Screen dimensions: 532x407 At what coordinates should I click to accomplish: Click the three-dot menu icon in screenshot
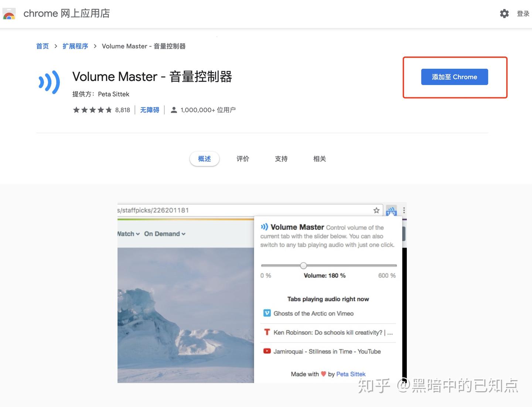[x=404, y=210]
